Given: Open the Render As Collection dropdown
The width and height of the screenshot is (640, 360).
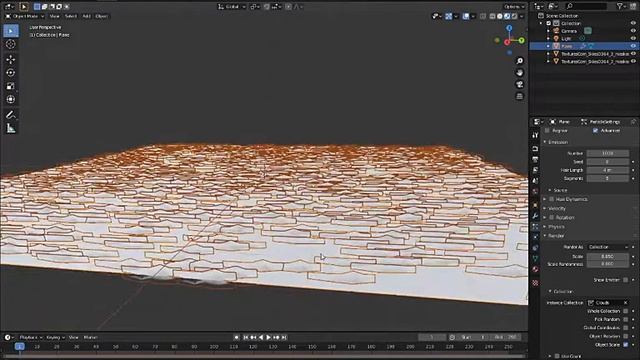Looking at the screenshot, I should pos(608,247).
